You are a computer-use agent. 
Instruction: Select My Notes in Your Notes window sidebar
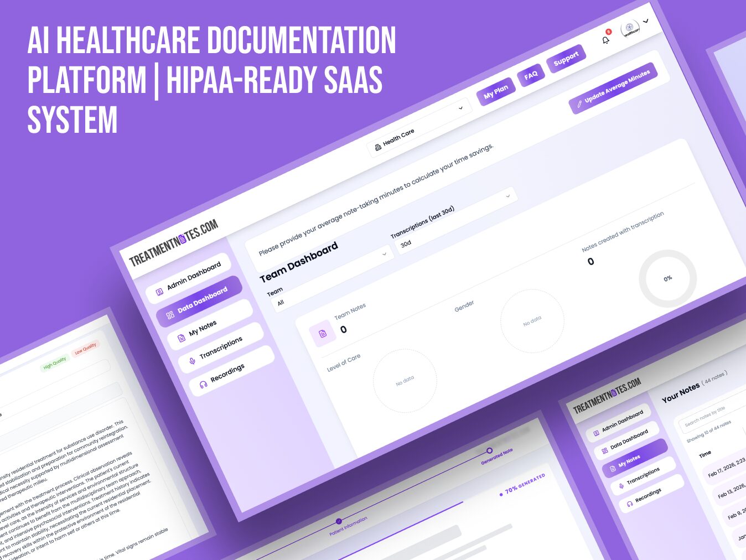[x=635, y=458]
